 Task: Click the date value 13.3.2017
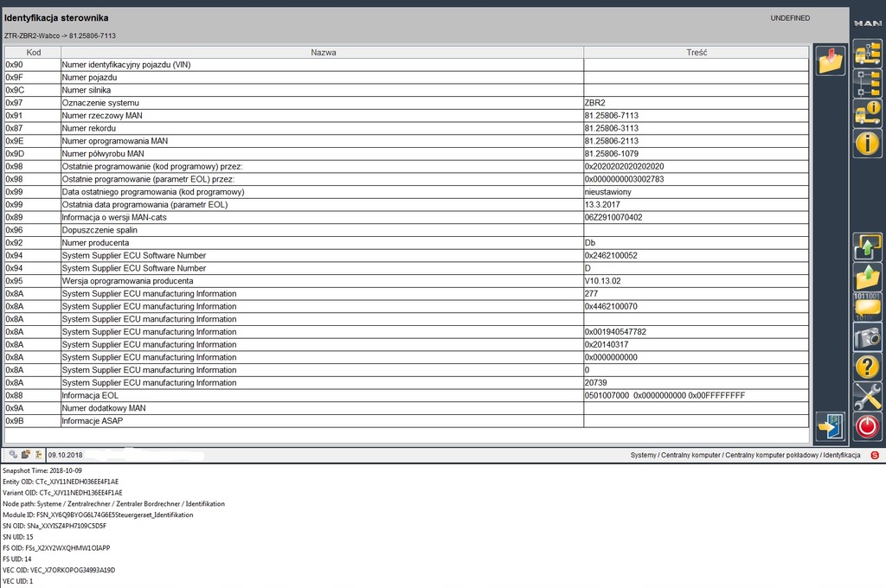point(602,204)
